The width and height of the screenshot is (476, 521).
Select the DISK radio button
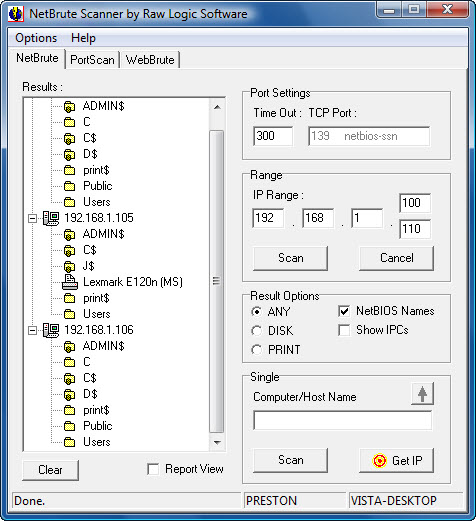[x=256, y=331]
